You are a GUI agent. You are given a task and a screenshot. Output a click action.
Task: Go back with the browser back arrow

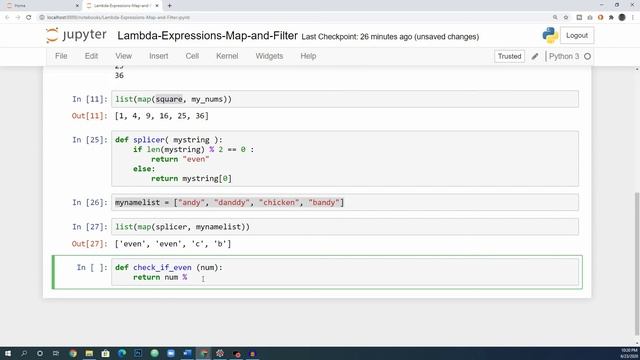[7, 18]
